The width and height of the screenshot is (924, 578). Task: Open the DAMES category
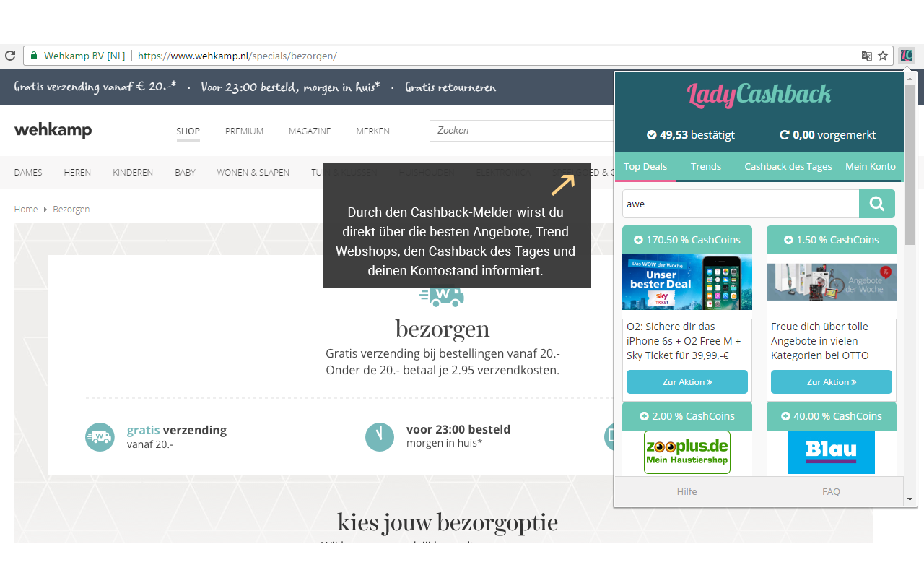click(x=28, y=173)
